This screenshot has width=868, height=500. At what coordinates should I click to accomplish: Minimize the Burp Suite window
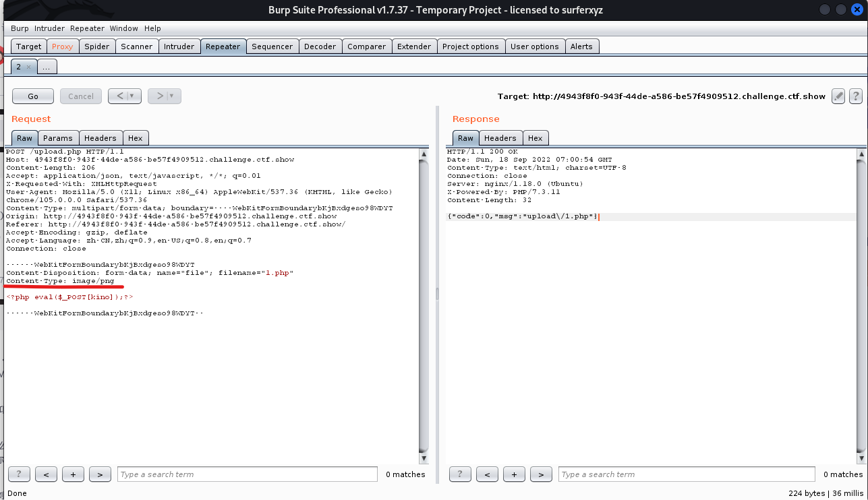(x=824, y=9)
